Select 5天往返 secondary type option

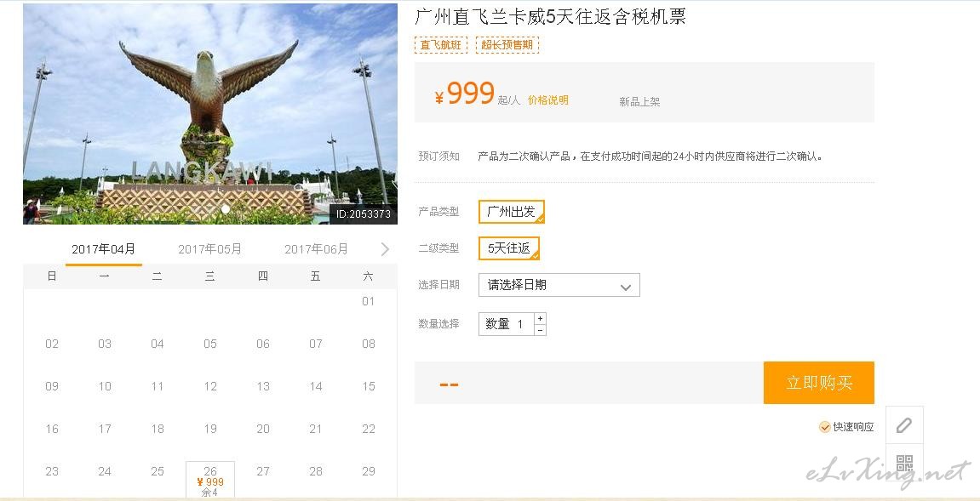(509, 248)
